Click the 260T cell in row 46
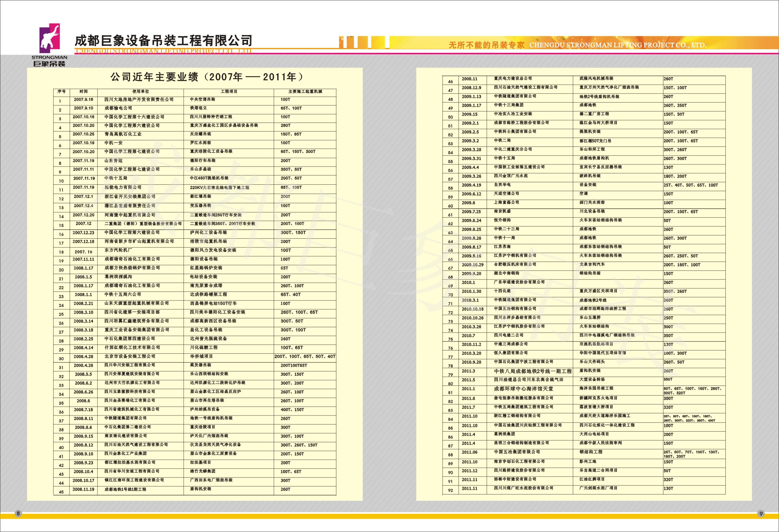This screenshot has height=532, width=779. 668,79
